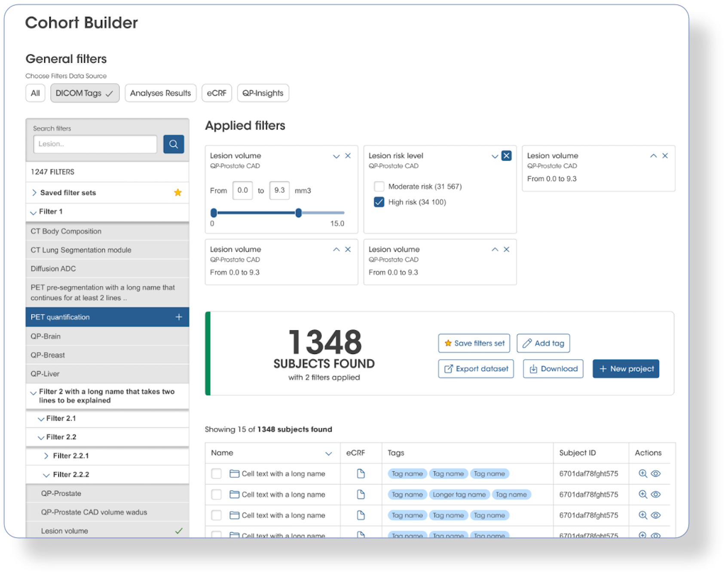The width and height of the screenshot is (728, 578).
Task: Expand Saved filter sets
Action: (34, 193)
